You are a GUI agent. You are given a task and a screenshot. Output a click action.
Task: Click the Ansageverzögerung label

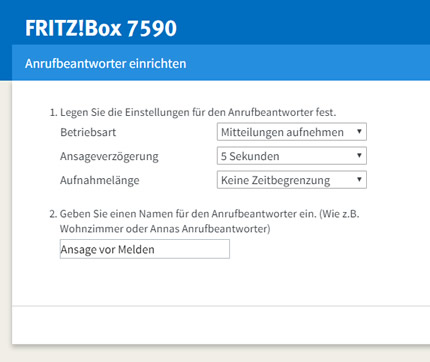pos(109,156)
